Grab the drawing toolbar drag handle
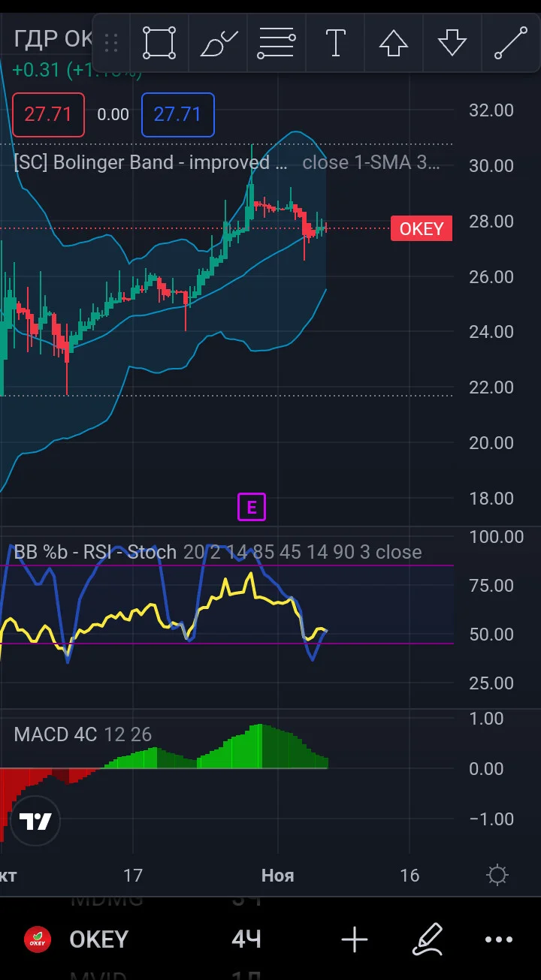Image resolution: width=541 pixels, height=980 pixels. (111, 43)
